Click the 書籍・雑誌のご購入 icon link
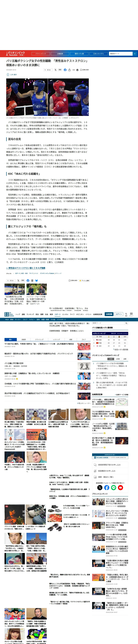Image resolution: width=138 pixels, height=644 pixels. pos(110,477)
